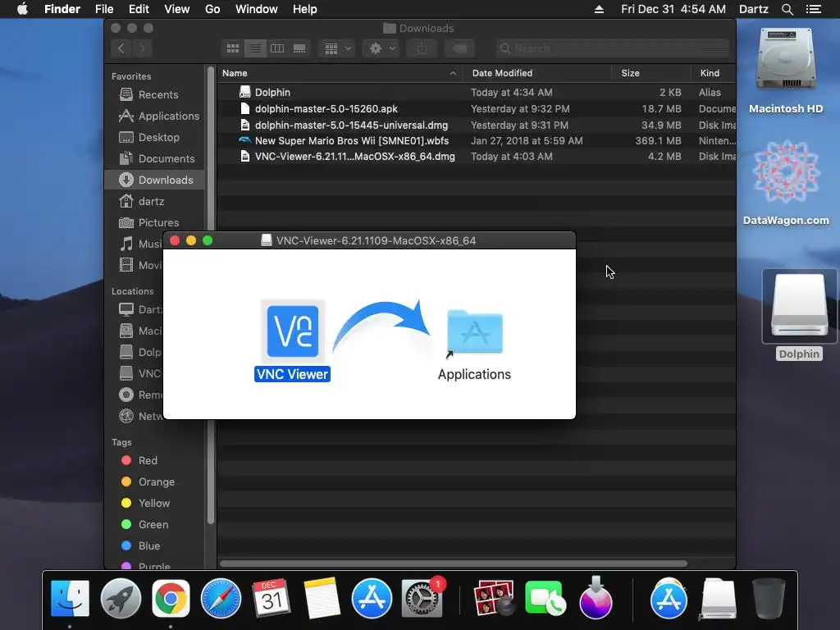Image resolution: width=840 pixels, height=630 pixels.
Task: Open the Action gear dropdown in Finder
Action: pos(381,48)
